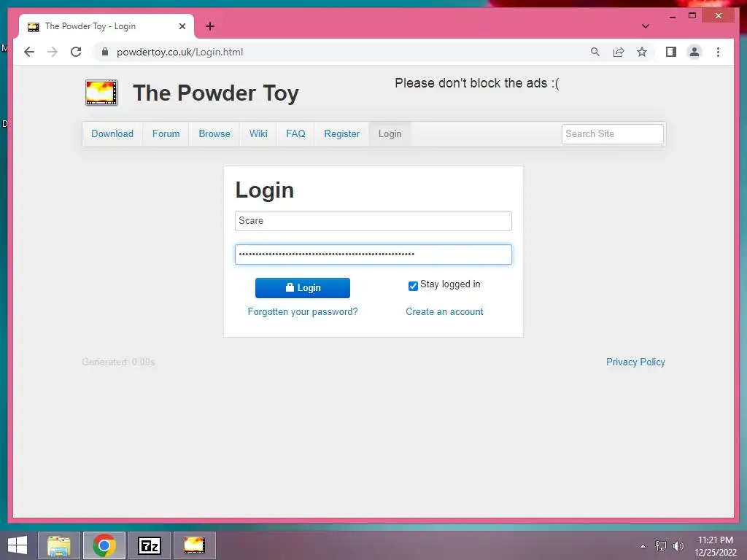Click the address bar URL powdertoy.co.uk
This screenshot has height=560, width=747.
click(179, 52)
